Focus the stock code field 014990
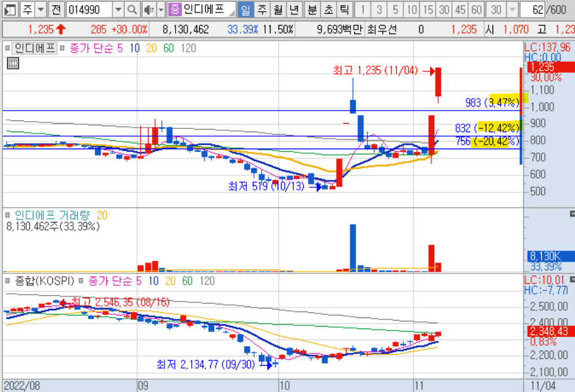 click(x=89, y=10)
